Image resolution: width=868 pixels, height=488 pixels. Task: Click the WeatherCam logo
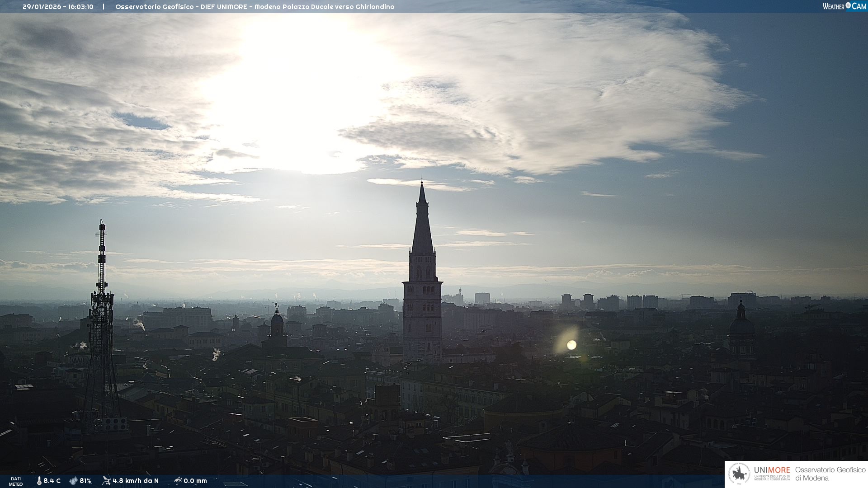[x=844, y=6]
